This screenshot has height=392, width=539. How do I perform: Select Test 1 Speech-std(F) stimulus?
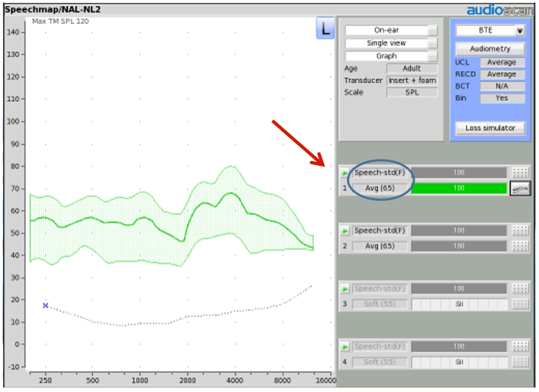[379, 173]
